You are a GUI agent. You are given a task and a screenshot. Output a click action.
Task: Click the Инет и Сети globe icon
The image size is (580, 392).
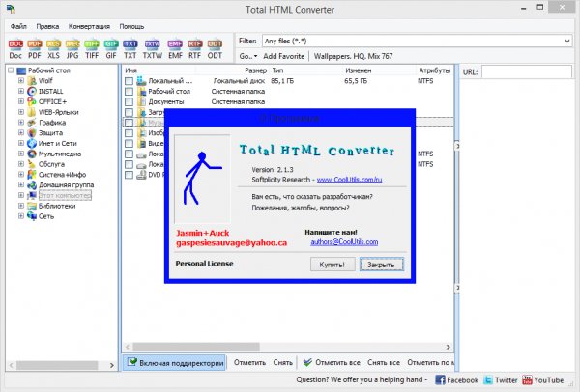[x=32, y=143]
